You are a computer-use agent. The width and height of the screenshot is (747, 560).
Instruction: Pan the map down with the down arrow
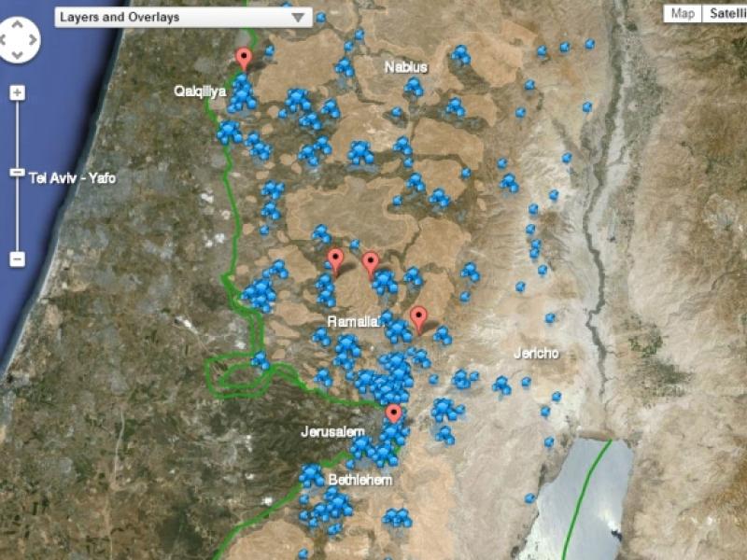(19, 54)
